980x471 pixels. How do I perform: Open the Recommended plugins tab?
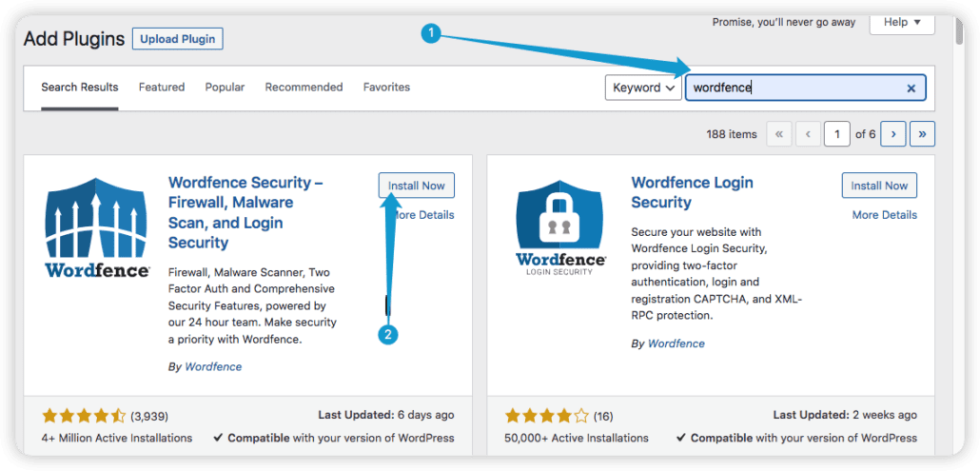pos(304,88)
